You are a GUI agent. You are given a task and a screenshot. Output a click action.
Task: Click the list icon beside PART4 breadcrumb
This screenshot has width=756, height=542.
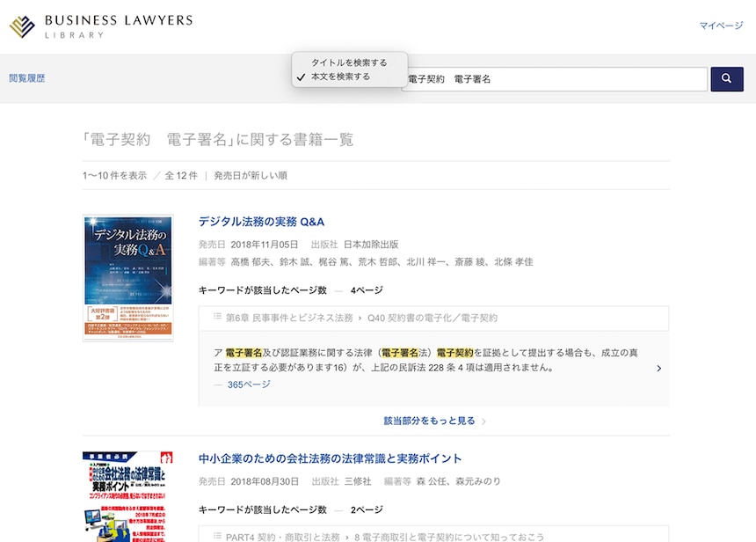(216, 536)
